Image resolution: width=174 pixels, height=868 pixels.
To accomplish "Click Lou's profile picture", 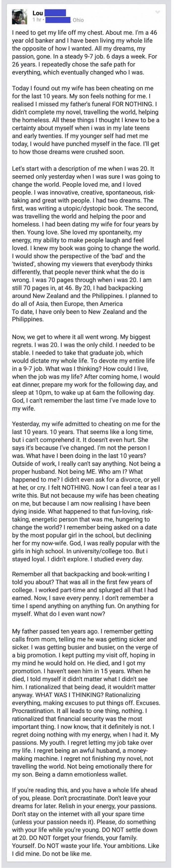I will pyautogui.click(x=19, y=16).
